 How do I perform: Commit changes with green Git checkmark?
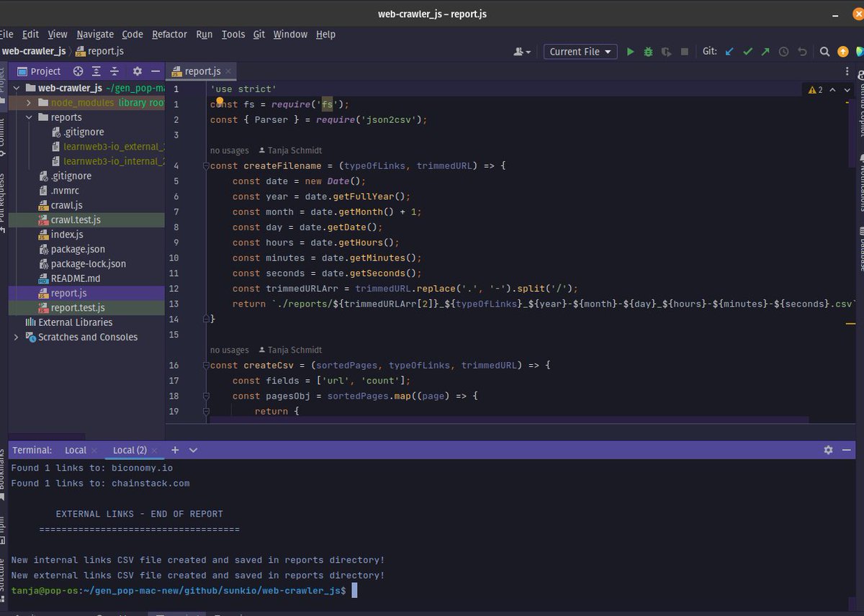coord(747,52)
